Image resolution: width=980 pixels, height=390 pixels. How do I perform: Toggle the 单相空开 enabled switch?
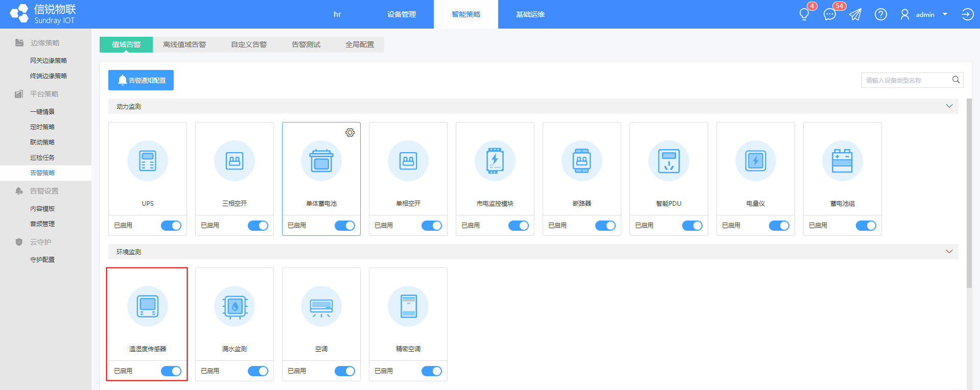432,226
